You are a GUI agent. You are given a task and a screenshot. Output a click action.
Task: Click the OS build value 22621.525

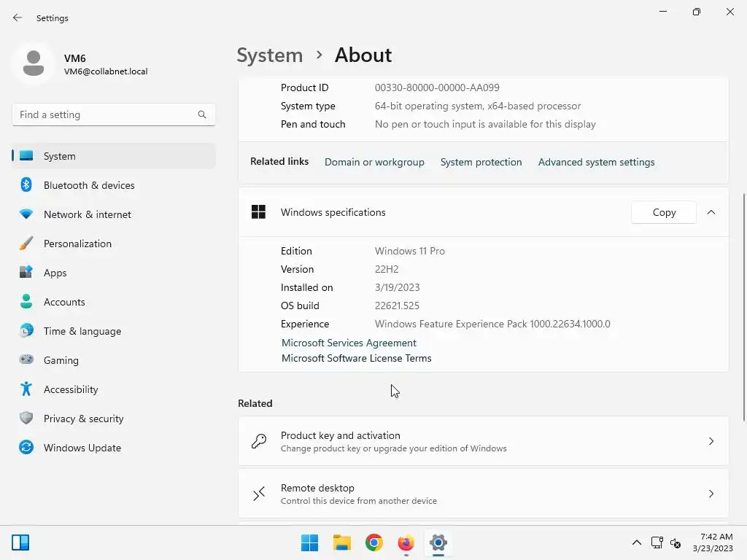tap(397, 306)
